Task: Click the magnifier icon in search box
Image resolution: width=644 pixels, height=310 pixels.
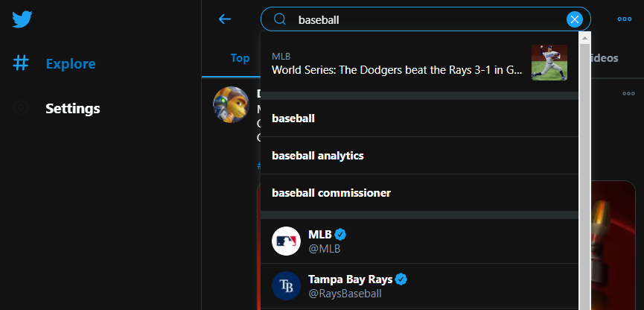Action: (280, 20)
